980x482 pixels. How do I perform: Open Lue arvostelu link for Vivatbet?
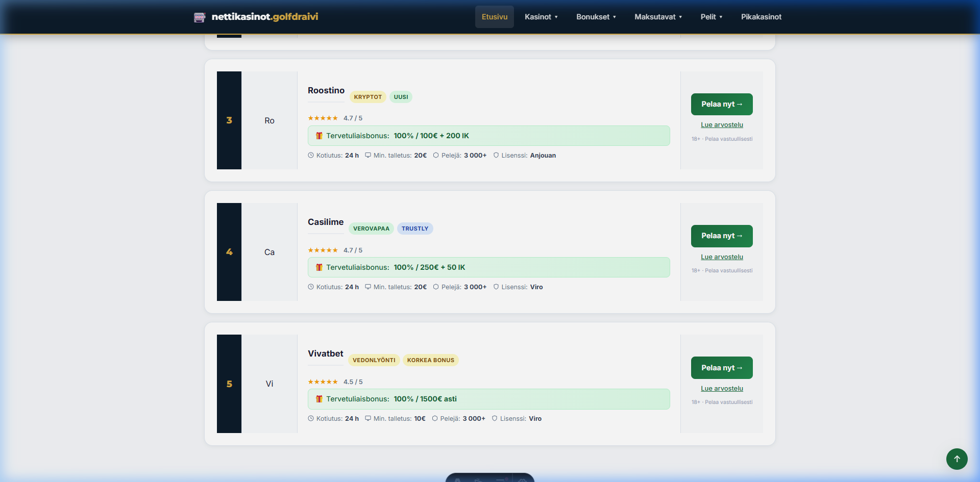[x=722, y=389]
